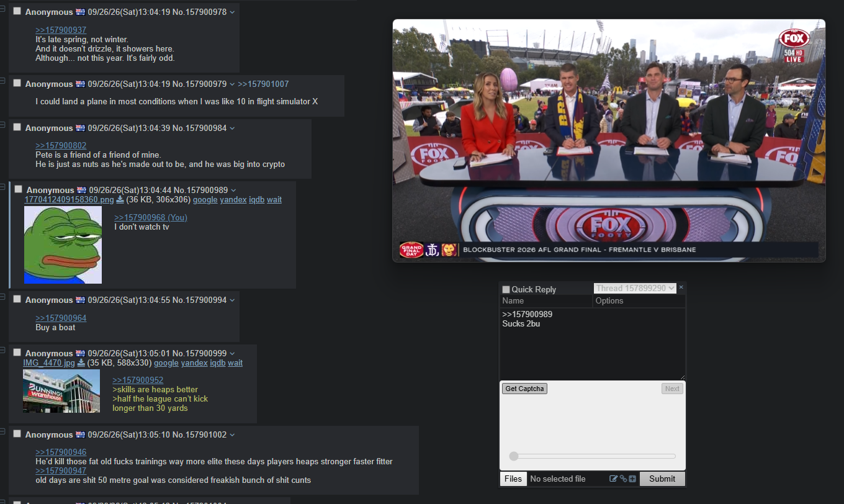844x504 pixels.
Task: Click the iqdb link for the Pepe image
Action: click(256, 200)
